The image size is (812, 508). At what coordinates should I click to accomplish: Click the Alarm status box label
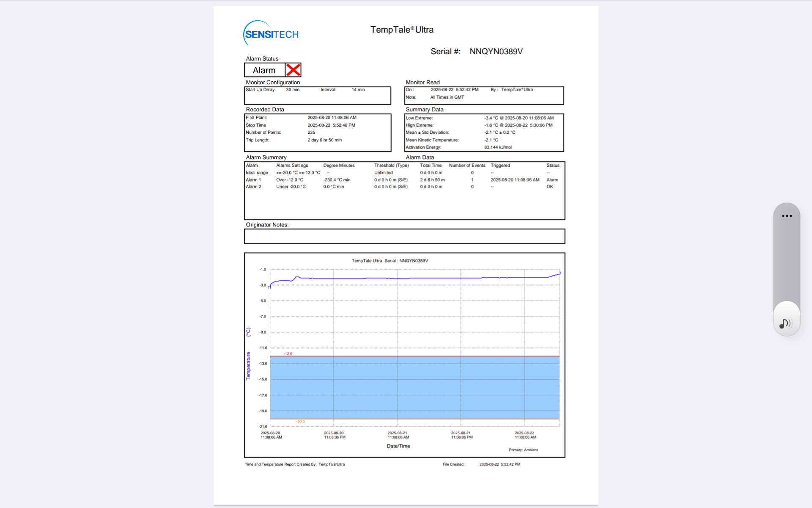pyautogui.click(x=264, y=70)
